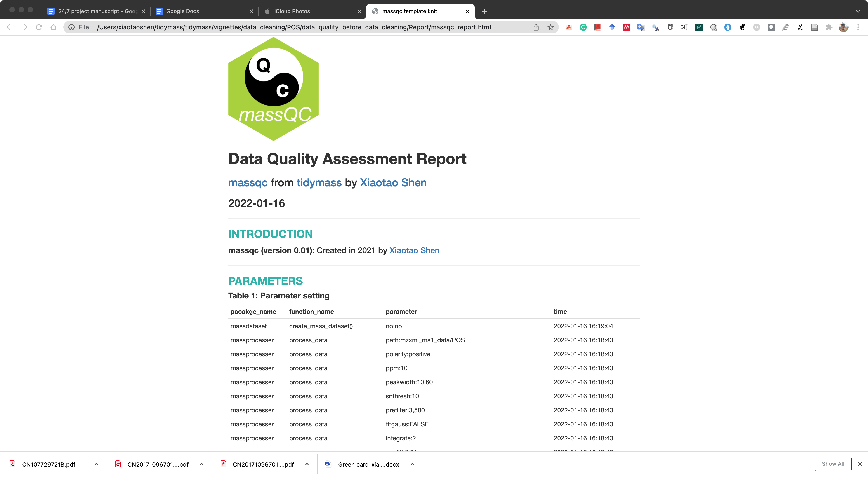Expand options for first CN20171096701 pdf download

201,464
